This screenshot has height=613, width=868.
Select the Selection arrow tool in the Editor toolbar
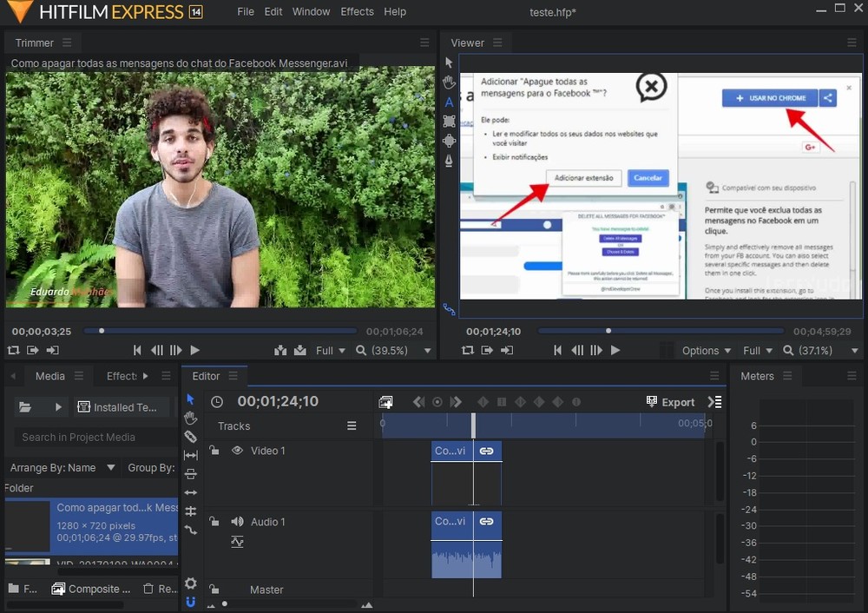[190, 400]
